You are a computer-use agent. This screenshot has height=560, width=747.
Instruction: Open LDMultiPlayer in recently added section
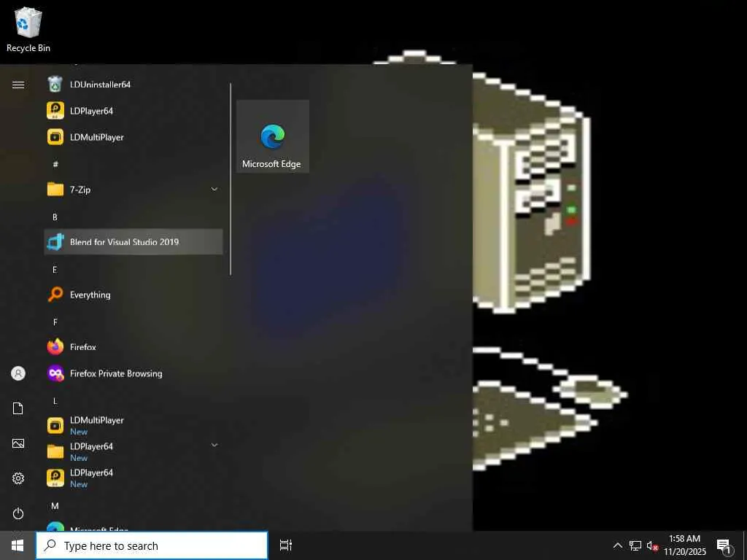tap(133, 137)
